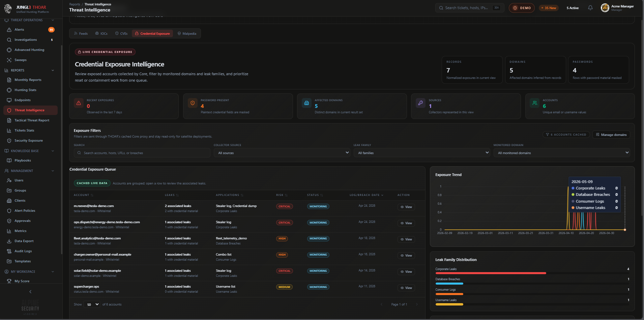Image resolution: width=644 pixels, height=320 pixels.
Task: Click the My Score trophy icon
Action: coord(9,281)
